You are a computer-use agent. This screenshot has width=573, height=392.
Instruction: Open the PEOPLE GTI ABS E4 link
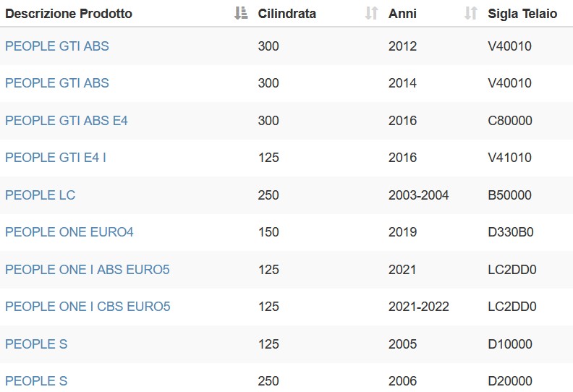67,121
